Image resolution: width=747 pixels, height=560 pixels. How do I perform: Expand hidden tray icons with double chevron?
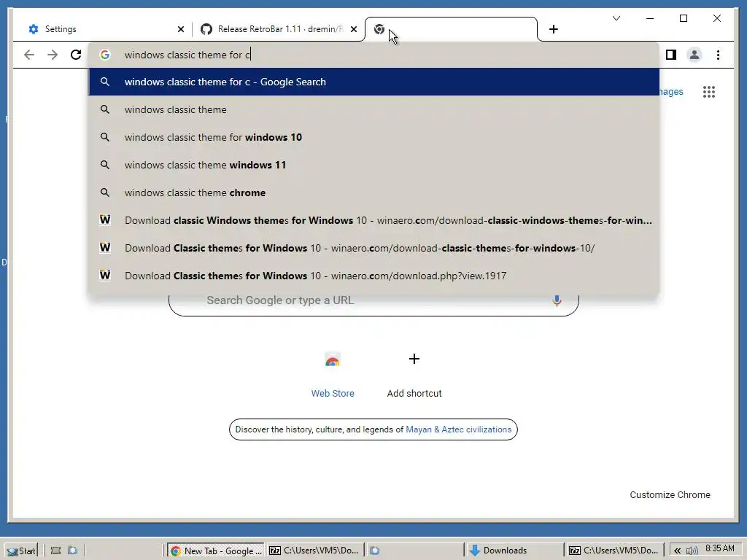[x=677, y=551]
